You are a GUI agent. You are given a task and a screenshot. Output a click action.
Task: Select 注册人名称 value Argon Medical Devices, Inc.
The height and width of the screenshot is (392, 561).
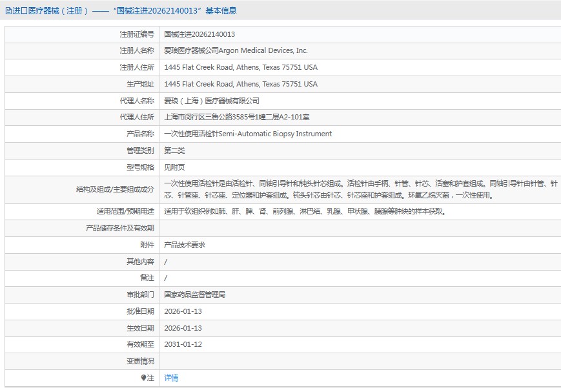(x=263, y=50)
